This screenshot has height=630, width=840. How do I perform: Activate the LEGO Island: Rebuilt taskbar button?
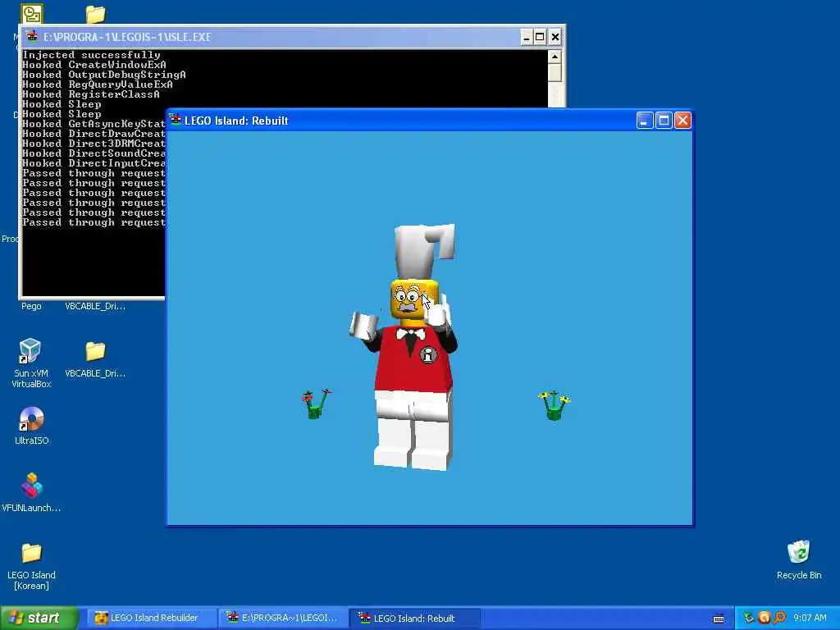point(414,619)
